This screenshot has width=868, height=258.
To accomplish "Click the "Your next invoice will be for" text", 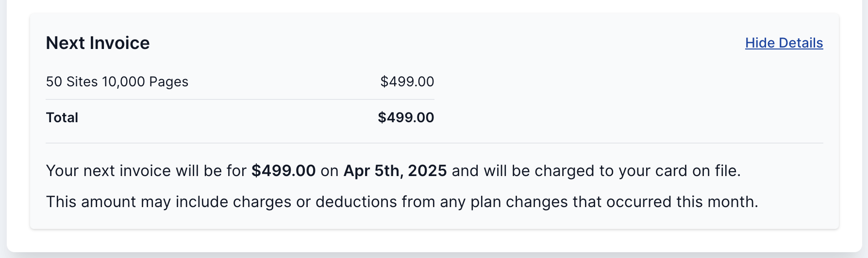I will click(146, 171).
